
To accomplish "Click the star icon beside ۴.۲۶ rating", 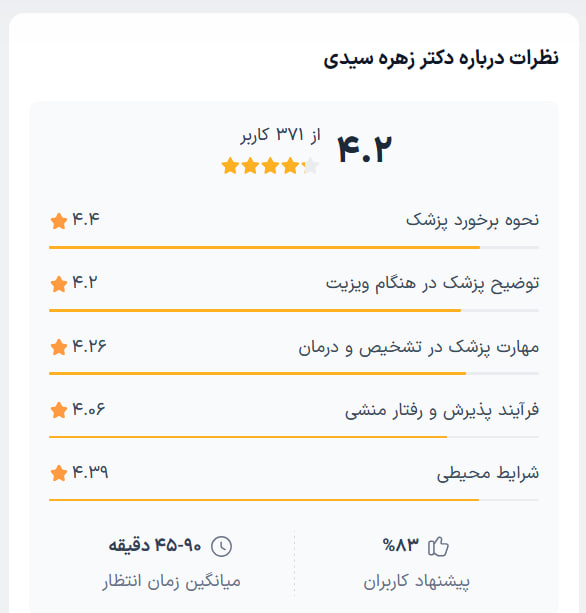I will (x=59, y=347).
